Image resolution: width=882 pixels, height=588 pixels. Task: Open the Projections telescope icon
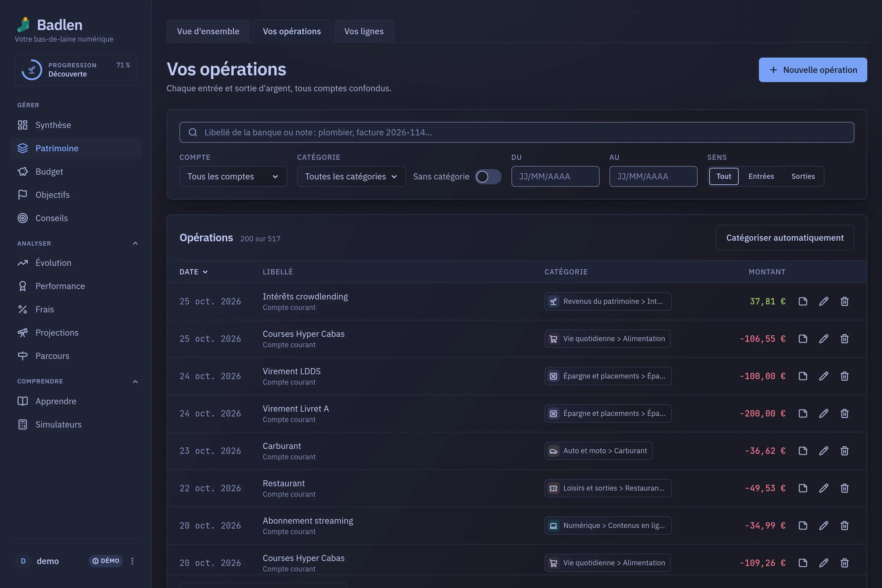click(x=22, y=333)
